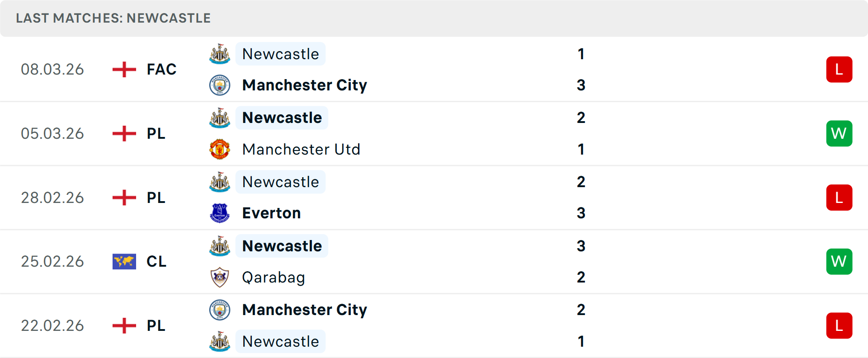Viewport: 868px width, 358px height.
Task: Click the England flag next to PL on 05.03.26
Action: 123,133
